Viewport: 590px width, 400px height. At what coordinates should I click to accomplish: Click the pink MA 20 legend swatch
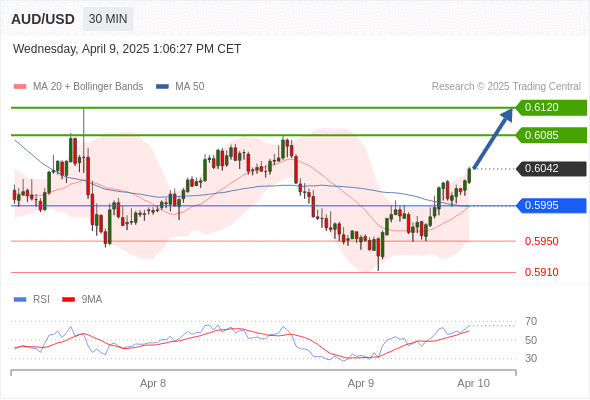[20, 87]
